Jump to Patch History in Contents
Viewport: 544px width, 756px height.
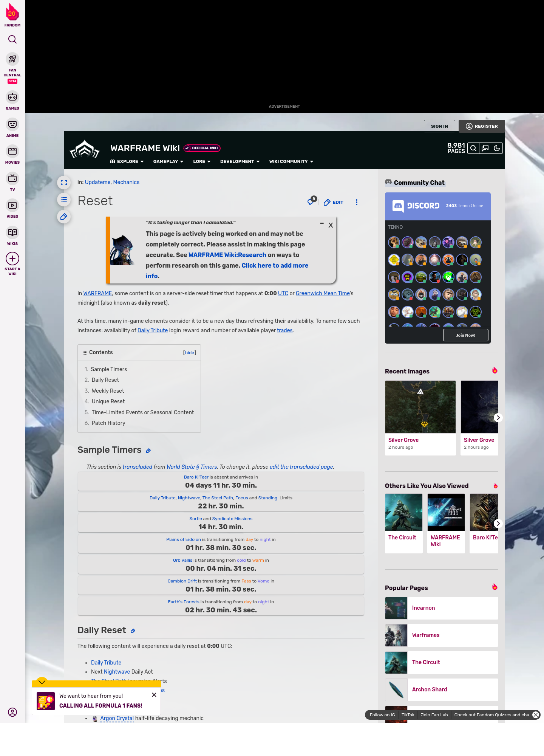pos(108,423)
